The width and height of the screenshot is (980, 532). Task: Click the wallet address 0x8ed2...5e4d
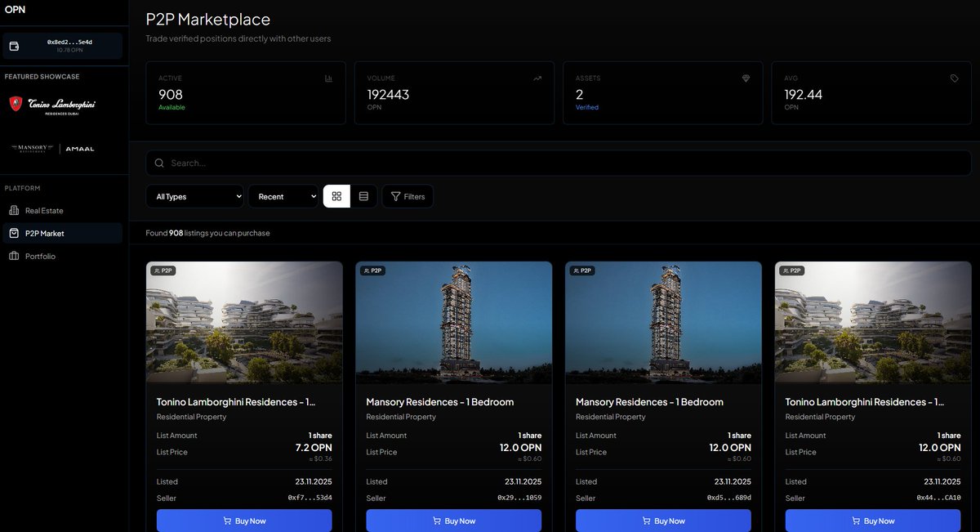69,42
